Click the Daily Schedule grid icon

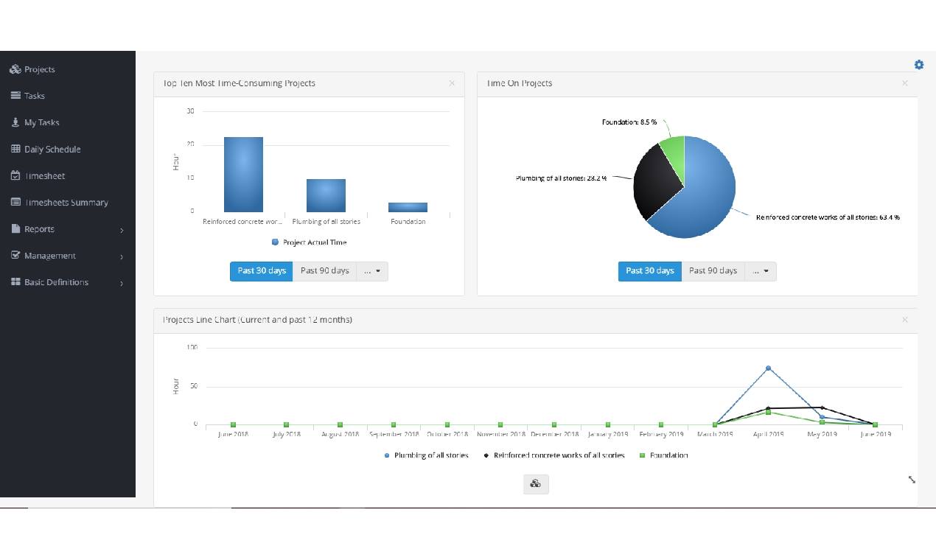[x=15, y=149]
